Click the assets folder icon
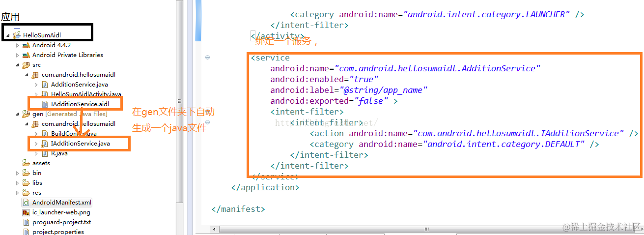The width and height of the screenshot is (644, 235). (x=26, y=163)
